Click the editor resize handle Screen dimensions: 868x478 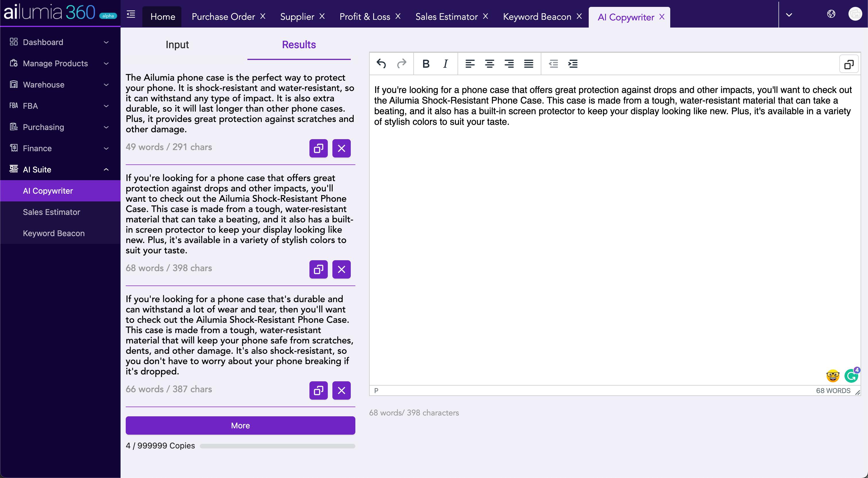click(x=858, y=392)
